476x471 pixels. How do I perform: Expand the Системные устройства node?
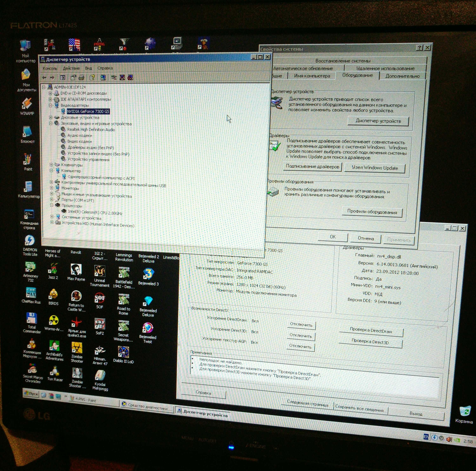52,217
